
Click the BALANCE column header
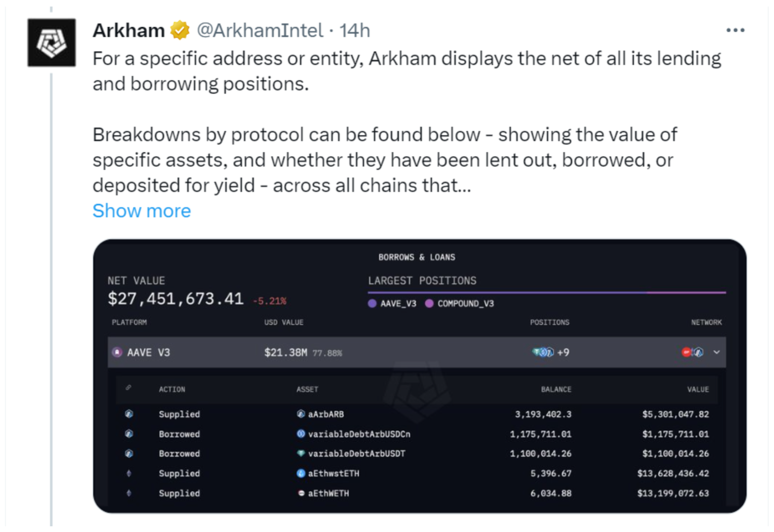(556, 389)
